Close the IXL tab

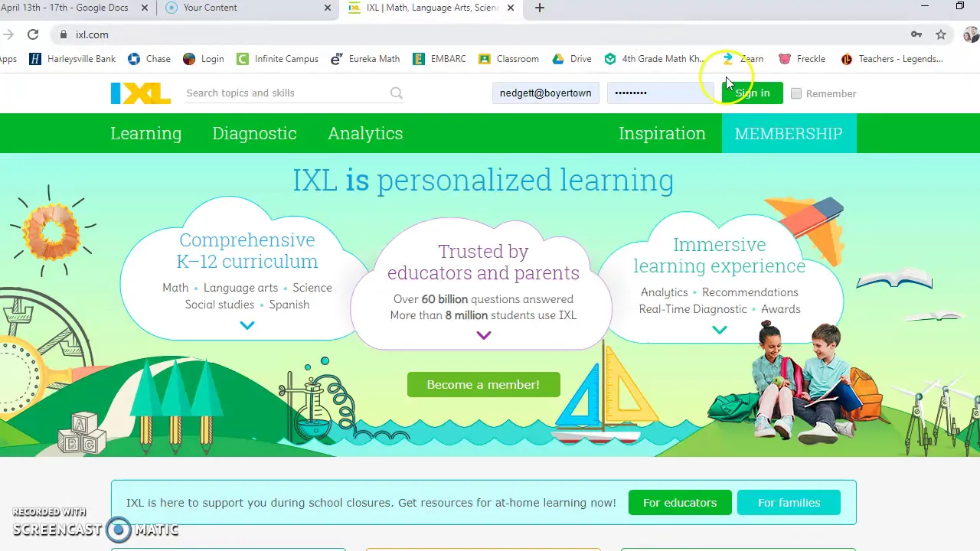pos(511,8)
